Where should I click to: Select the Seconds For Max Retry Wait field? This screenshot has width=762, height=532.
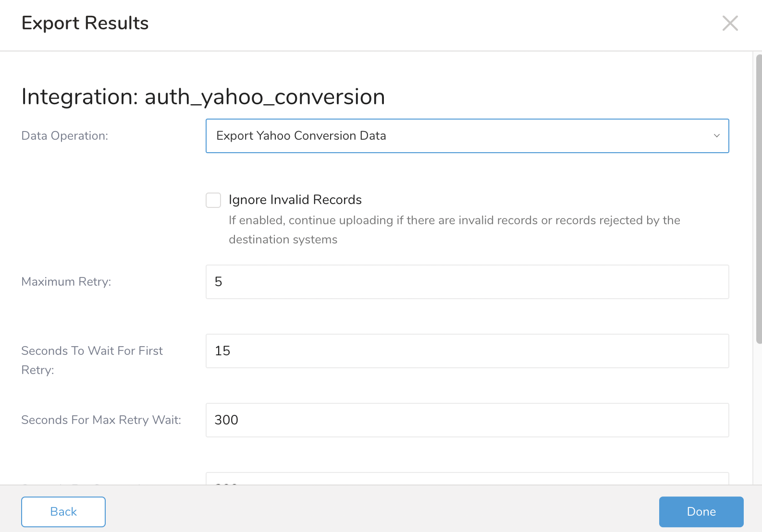pyautogui.click(x=467, y=420)
